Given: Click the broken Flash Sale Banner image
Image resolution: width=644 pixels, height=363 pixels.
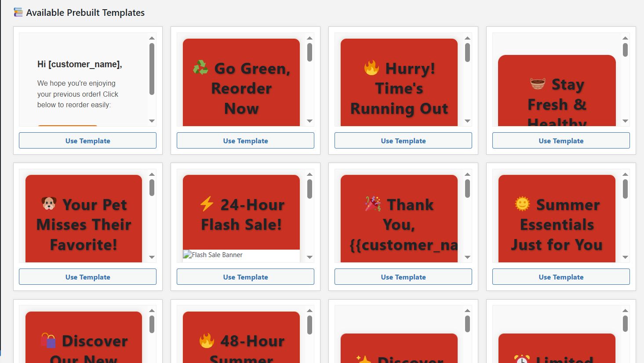Looking at the screenshot, I should (x=213, y=255).
